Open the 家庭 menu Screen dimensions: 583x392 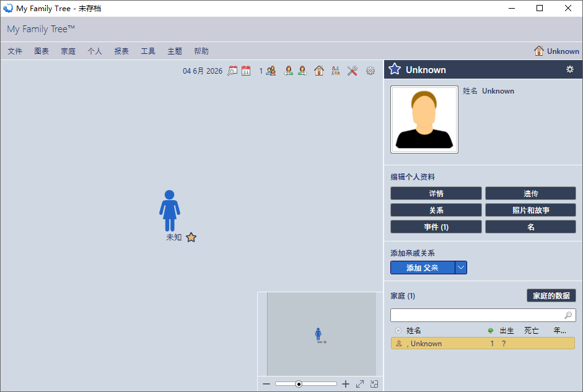pos(68,51)
